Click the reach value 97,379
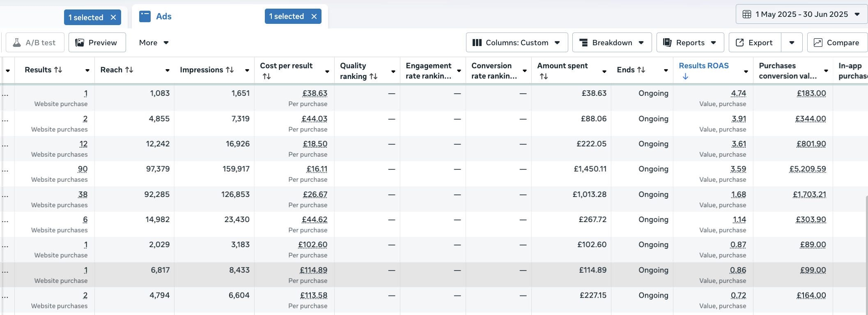 (158, 169)
